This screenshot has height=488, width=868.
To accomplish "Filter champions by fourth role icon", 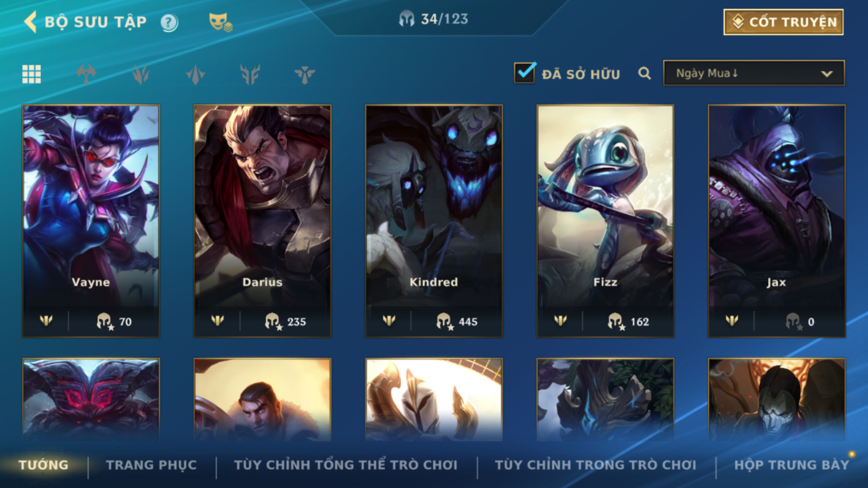I will tap(250, 74).
